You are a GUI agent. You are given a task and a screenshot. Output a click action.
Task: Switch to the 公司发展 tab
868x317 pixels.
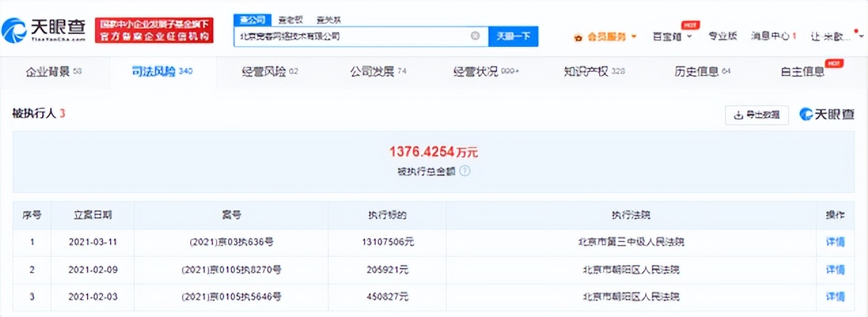pyautogui.click(x=378, y=71)
